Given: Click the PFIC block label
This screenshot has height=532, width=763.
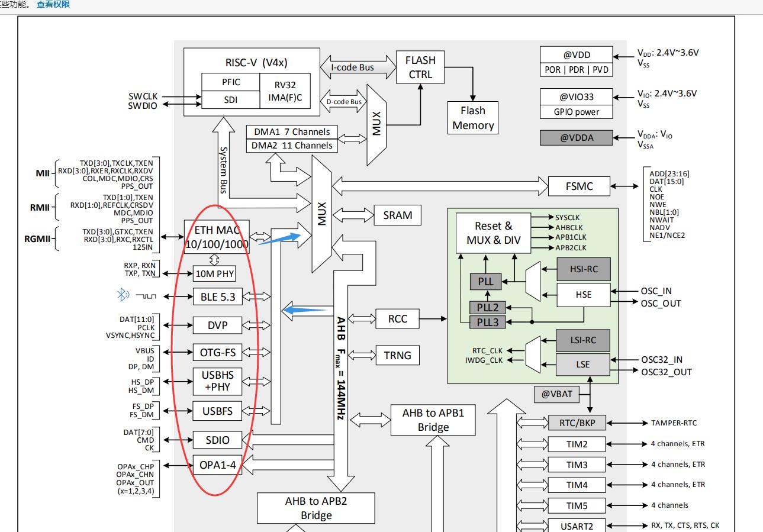Looking at the screenshot, I should (231, 82).
